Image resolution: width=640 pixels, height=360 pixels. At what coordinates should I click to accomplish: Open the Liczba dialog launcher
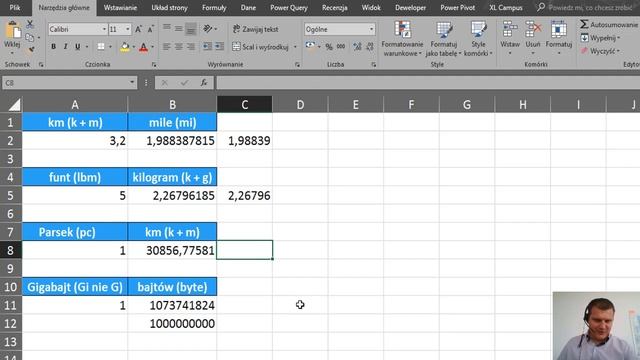point(373,64)
